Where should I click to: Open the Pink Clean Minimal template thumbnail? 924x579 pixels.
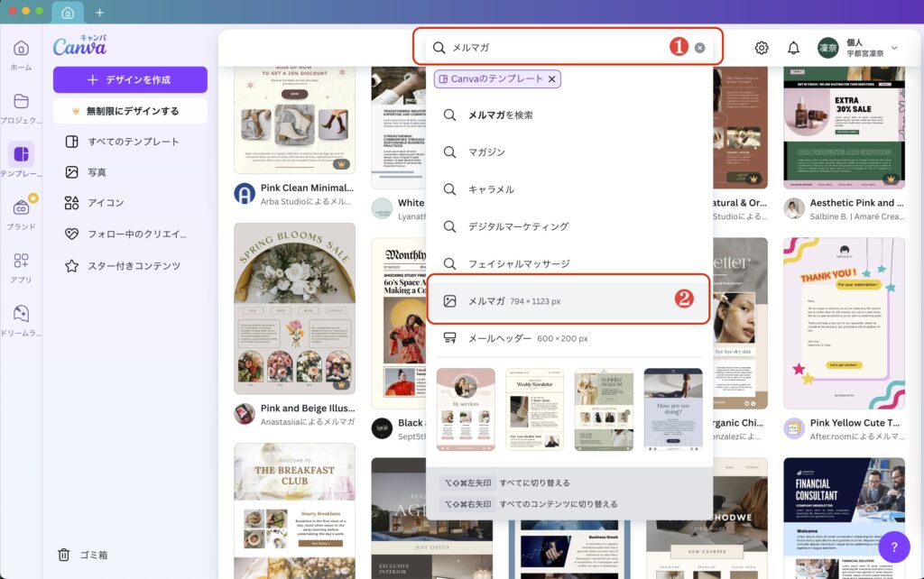[x=295, y=120]
